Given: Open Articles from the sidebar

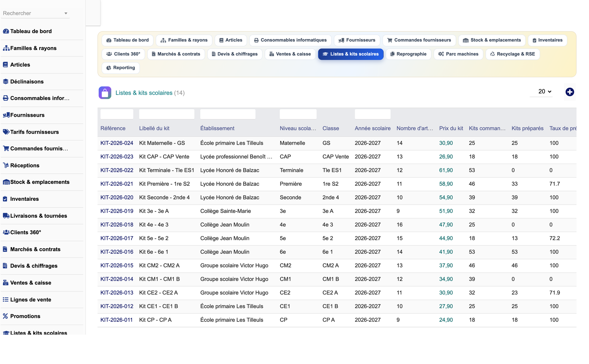Looking at the screenshot, I should pos(20,65).
